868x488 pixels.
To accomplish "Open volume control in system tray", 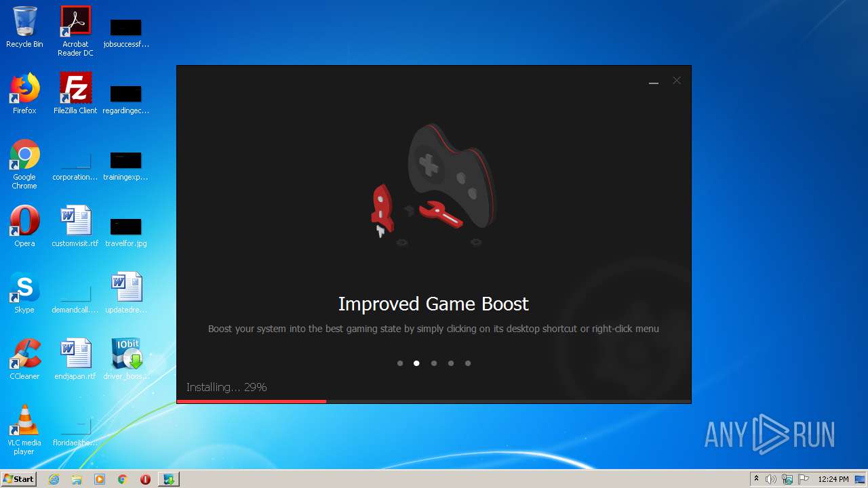I will (x=771, y=479).
